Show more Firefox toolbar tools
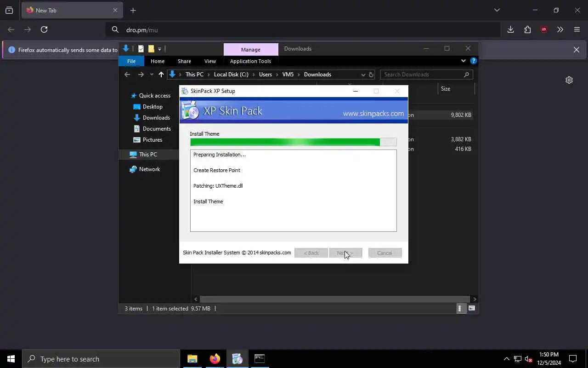 click(x=560, y=29)
